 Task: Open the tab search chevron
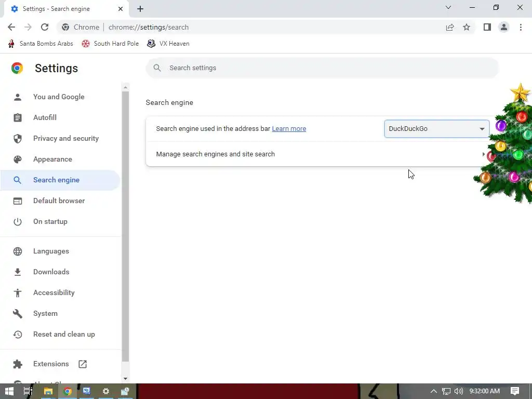click(448, 7)
